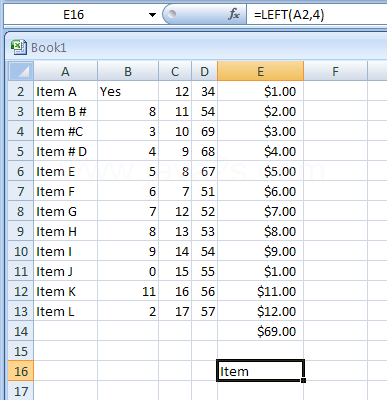The height and width of the screenshot is (400, 387).
Task: Click the value 68 in column D
Action: click(204, 151)
